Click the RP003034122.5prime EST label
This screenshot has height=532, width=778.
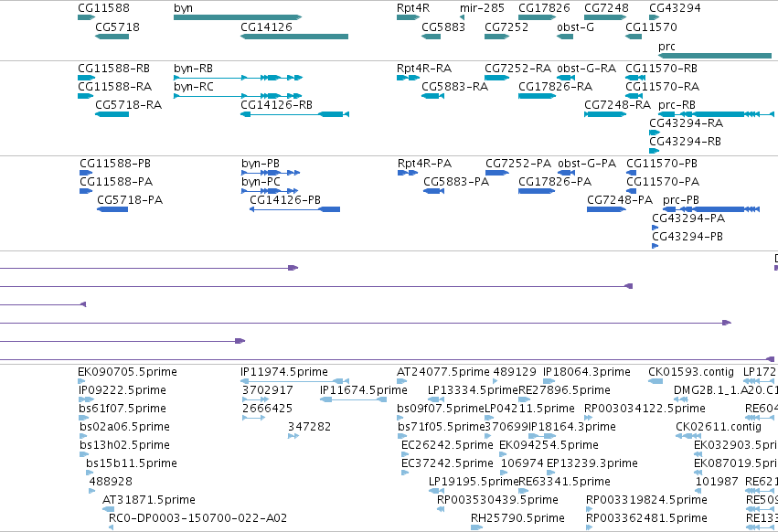pos(645,409)
